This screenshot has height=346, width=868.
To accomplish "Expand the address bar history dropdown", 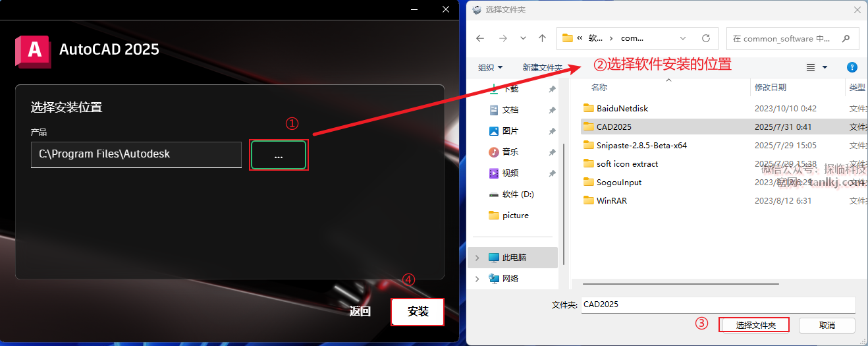I will (x=683, y=38).
